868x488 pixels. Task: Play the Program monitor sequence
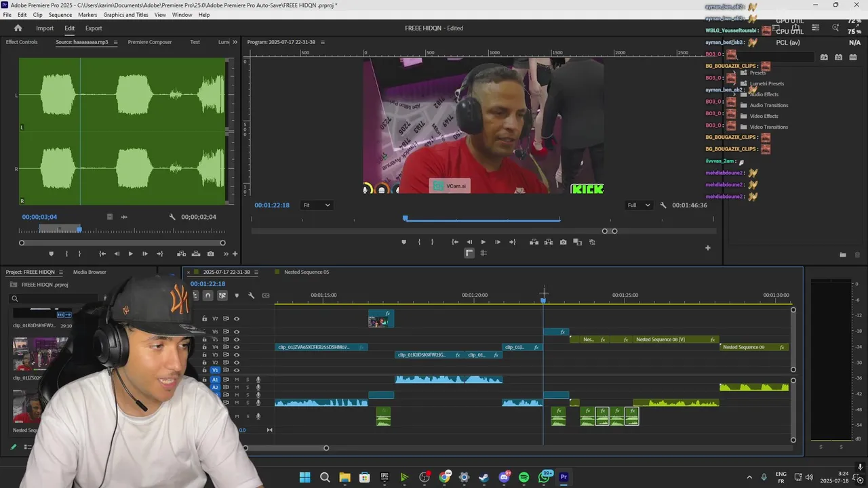483,242
